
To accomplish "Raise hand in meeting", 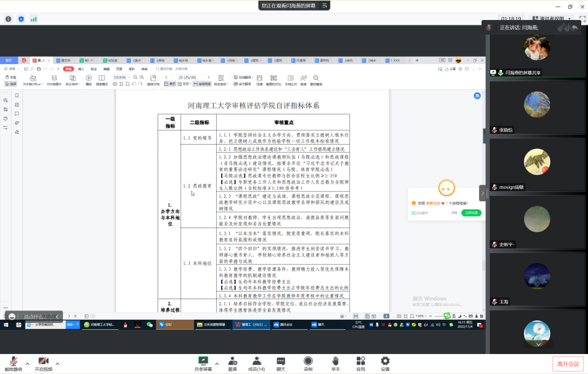I will point(335,362).
